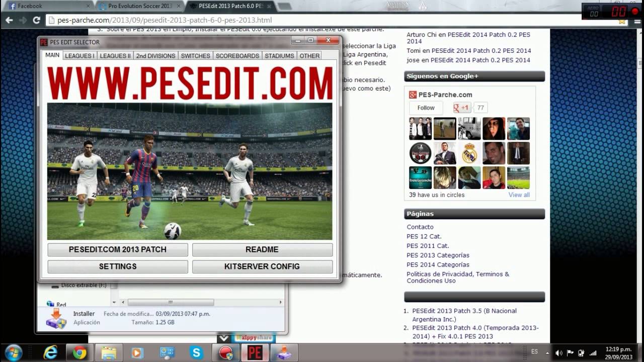Click the ES language indicator in the taskbar
The height and width of the screenshot is (362, 644).
534,352
